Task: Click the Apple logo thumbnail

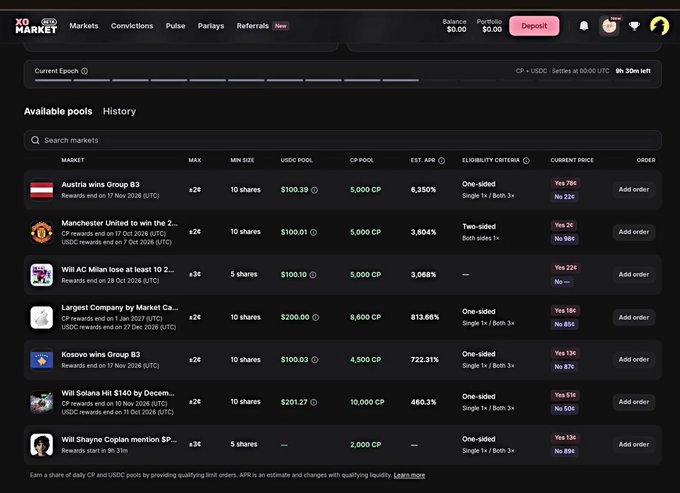Action: [x=42, y=317]
